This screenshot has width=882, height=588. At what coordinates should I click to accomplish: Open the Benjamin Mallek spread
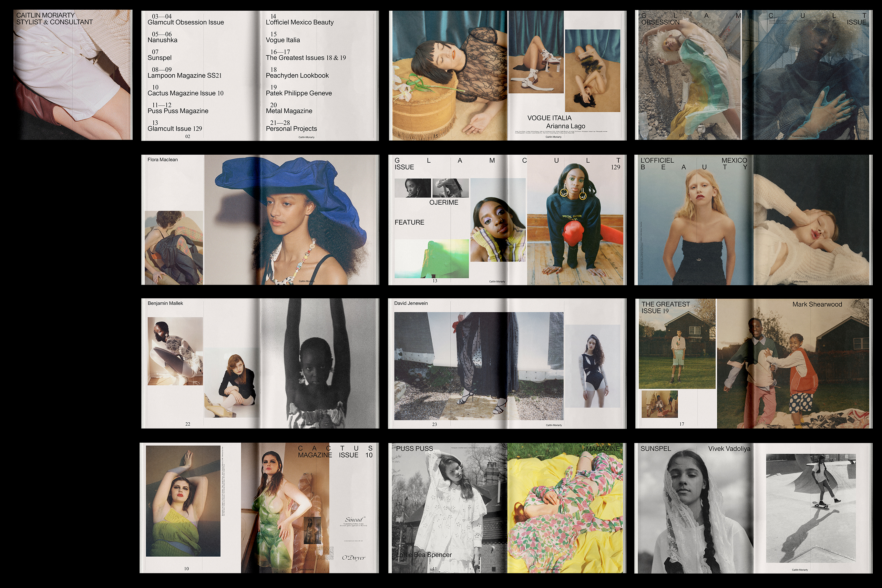(x=260, y=363)
